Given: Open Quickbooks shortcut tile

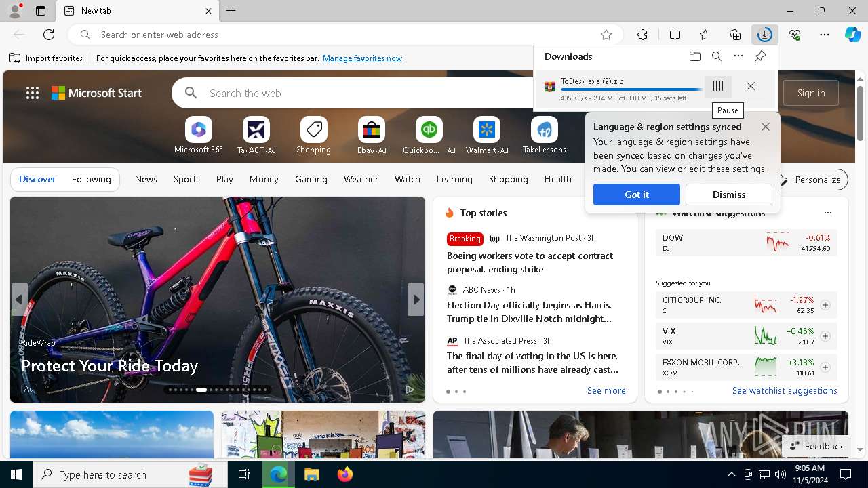Looking at the screenshot, I should click(429, 136).
